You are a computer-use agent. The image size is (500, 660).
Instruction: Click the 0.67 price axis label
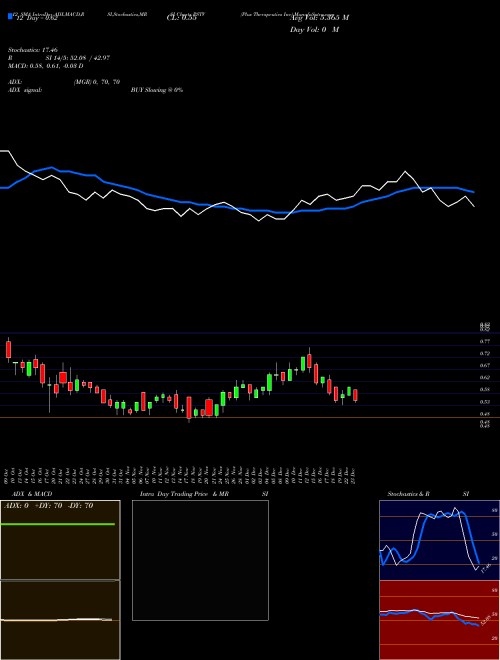click(484, 365)
